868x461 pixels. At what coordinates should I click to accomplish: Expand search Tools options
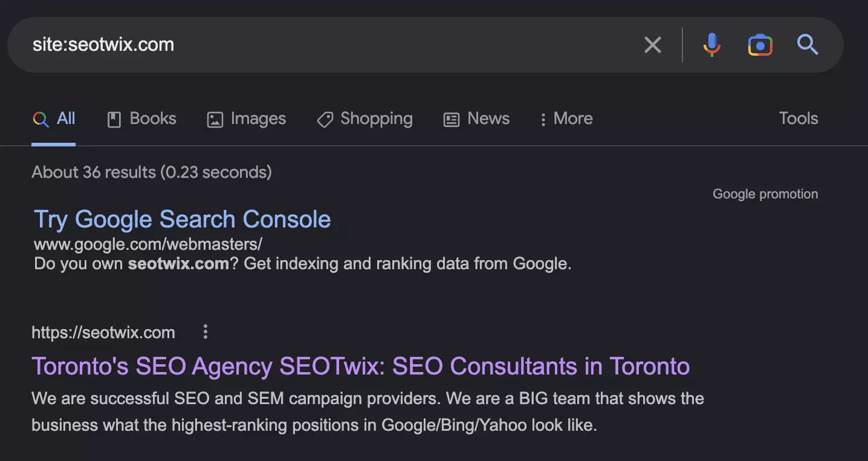click(798, 119)
